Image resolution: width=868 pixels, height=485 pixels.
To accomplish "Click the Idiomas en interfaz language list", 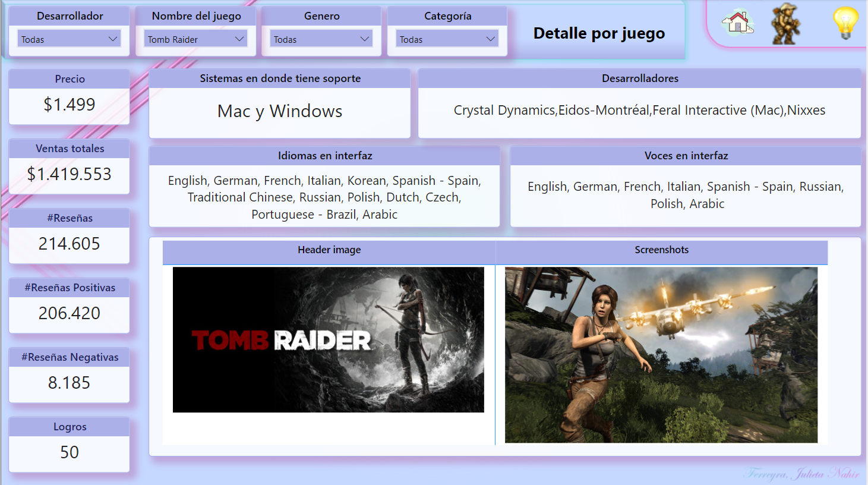I will click(x=324, y=197).
